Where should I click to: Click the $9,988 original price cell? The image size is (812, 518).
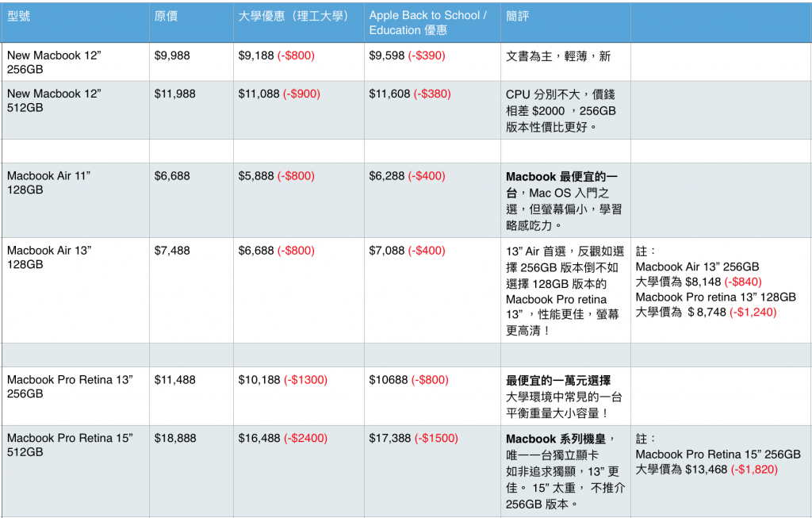[172, 56]
